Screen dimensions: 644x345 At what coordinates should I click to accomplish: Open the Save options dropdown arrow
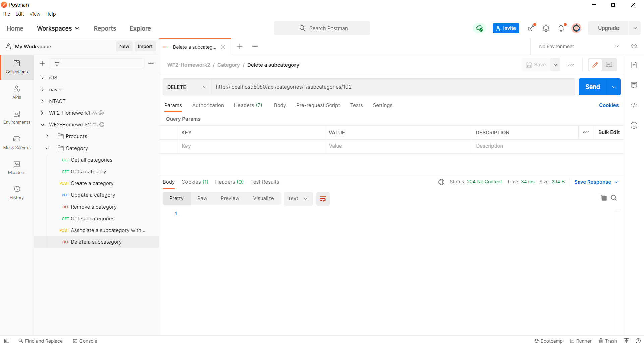point(555,65)
